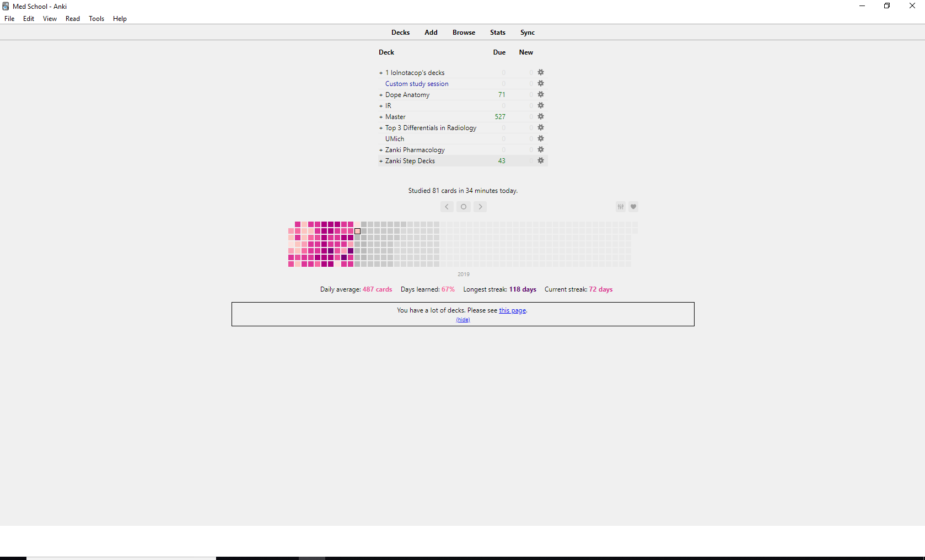This screenshot has height=560, width=925.
Task: Go to the Decks screen
Action: (401, 33)
